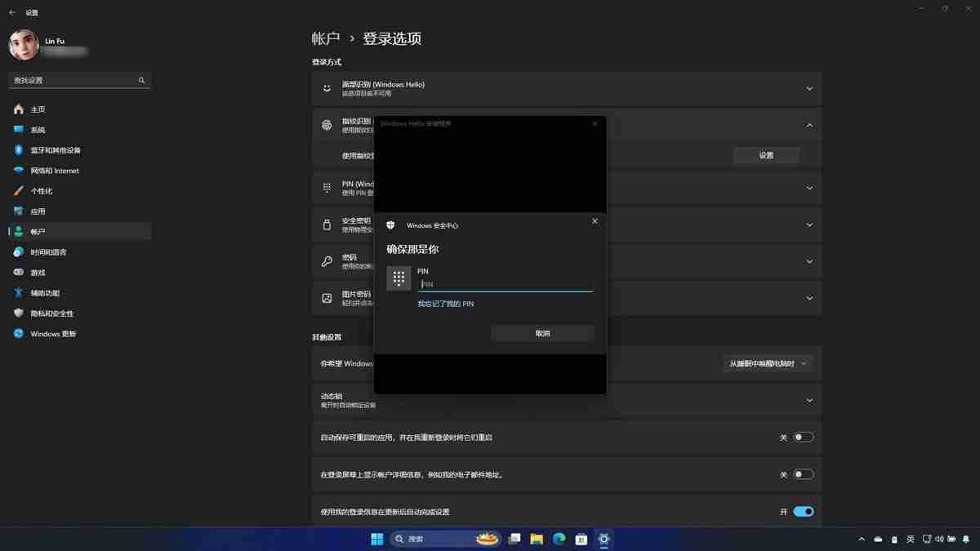Select 帐户 in the navigation menu
This screenshot has height=551, width=980.
[38, 231]
